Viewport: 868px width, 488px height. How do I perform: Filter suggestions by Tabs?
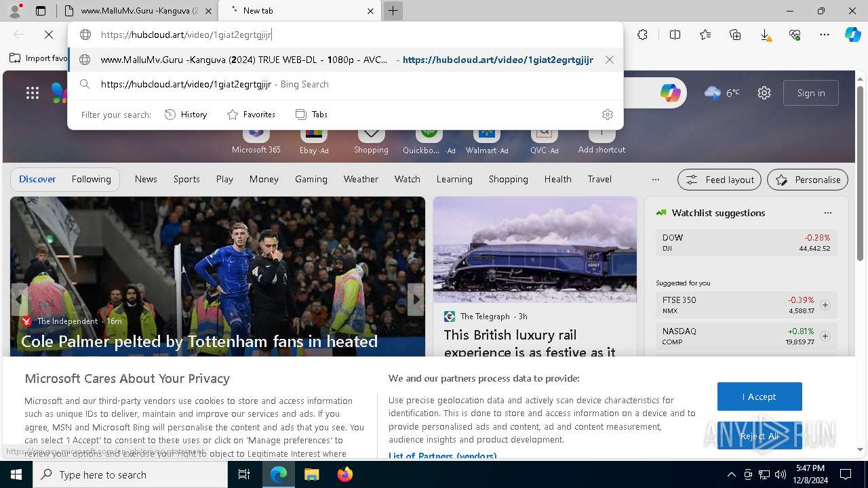pos(312,115)
